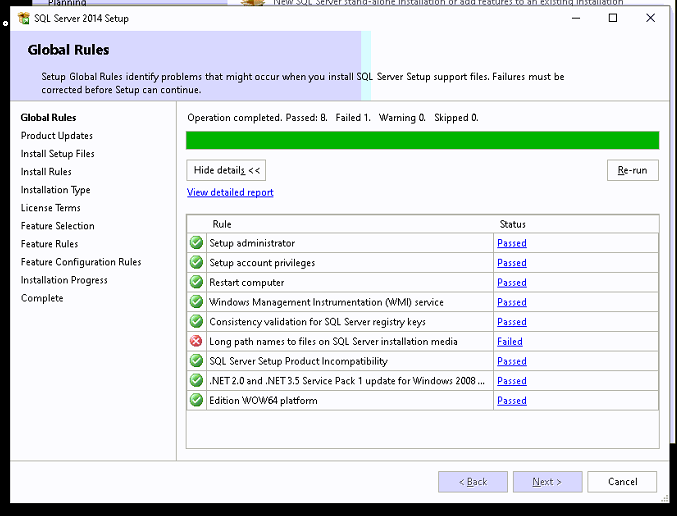Click green check icon beside Restart computer
Image resolution: width=677 pixels, height=516 pixels.
pyautogui.click(x=196, y=282)
